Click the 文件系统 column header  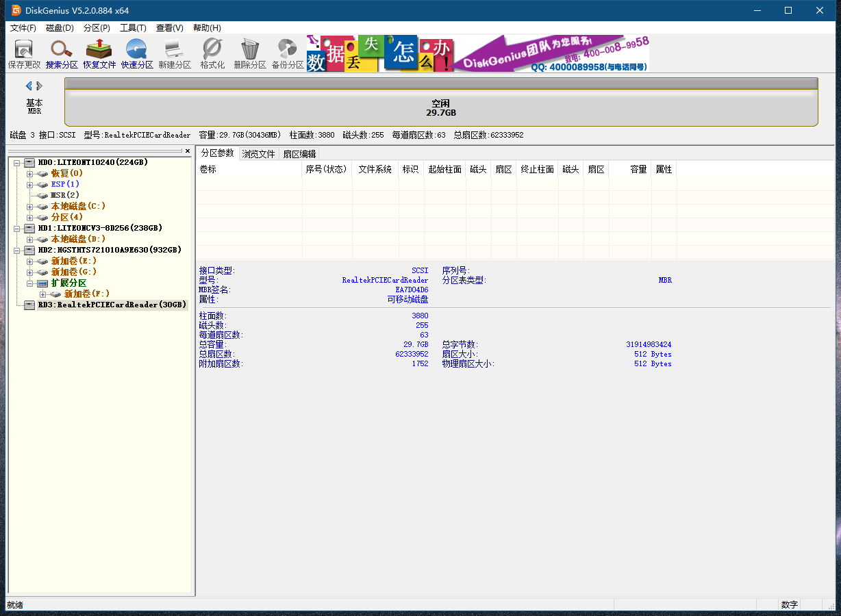pos(375,169)
